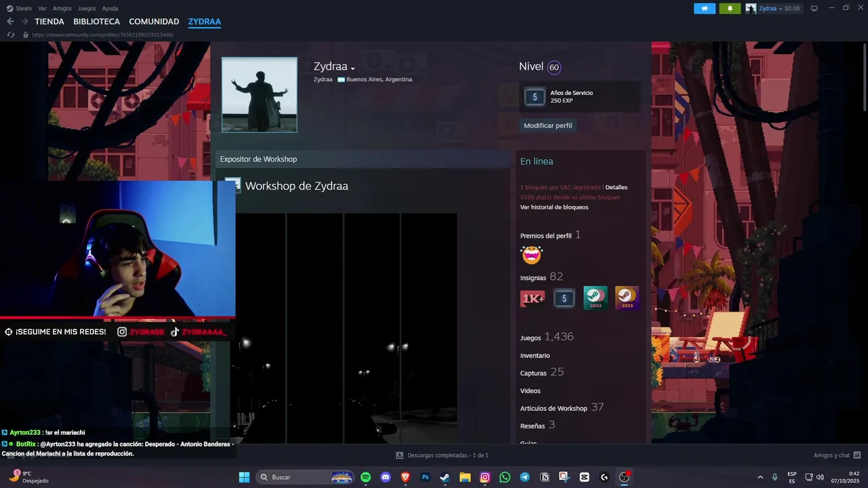This screenshot has width=868, height=488.
Task: Switch to the TIENDA tab
Action: pyautogui.click(x=50, y=22)
